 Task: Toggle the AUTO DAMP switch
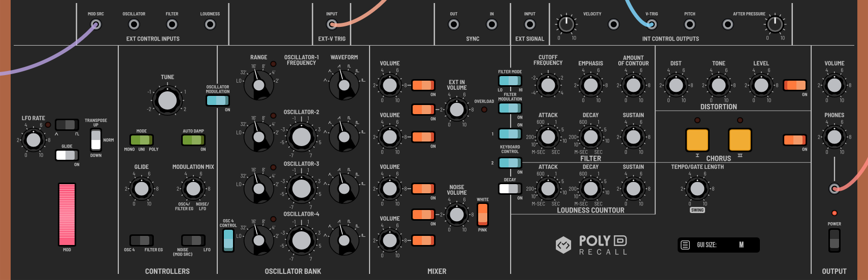tap(193, 140)
